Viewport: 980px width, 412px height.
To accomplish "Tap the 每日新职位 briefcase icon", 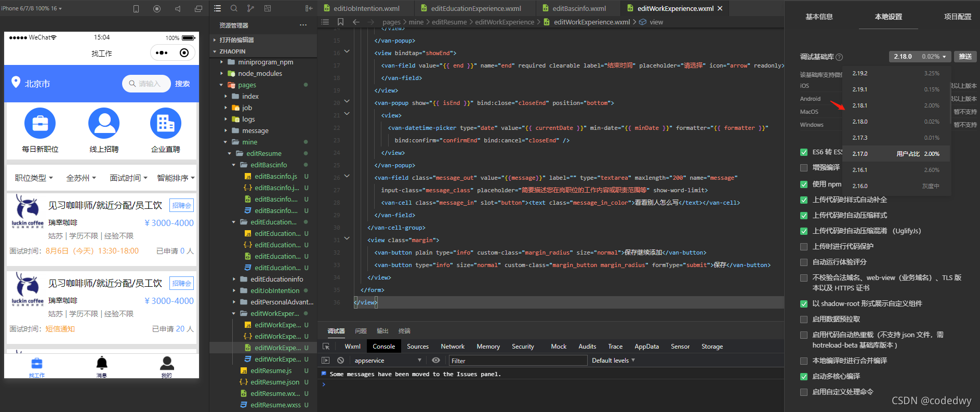I will pyautogui.click(x=40, y=123).
